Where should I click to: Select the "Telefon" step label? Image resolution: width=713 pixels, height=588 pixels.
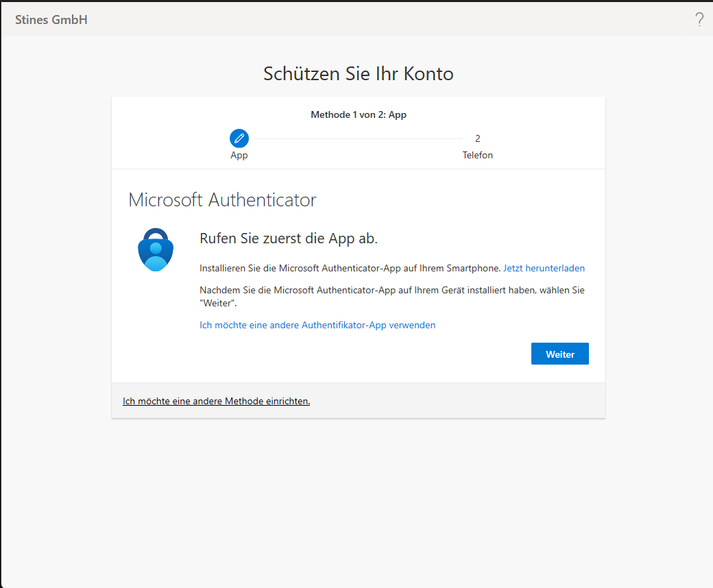point(477,156)
